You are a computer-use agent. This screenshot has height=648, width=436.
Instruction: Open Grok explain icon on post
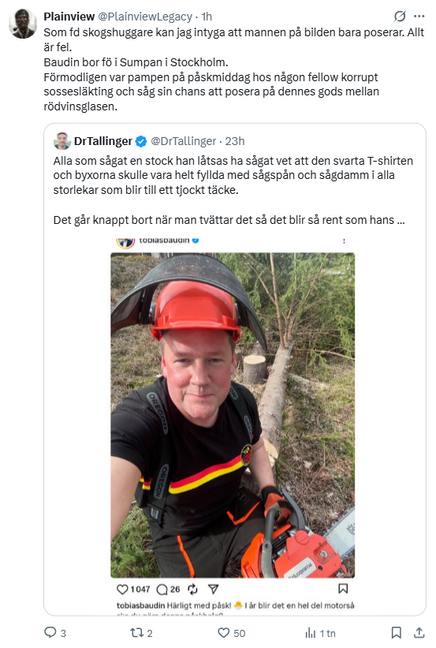(400, 16)
